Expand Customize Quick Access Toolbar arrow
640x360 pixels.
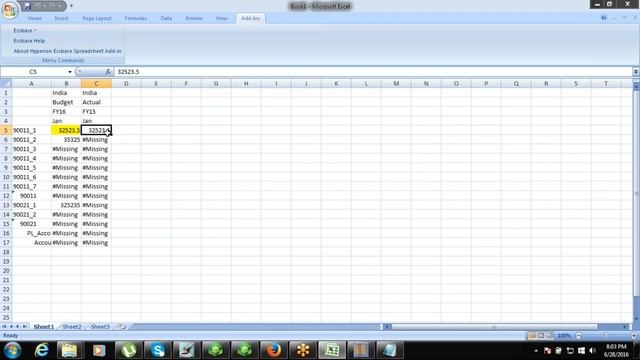(71, 6)
